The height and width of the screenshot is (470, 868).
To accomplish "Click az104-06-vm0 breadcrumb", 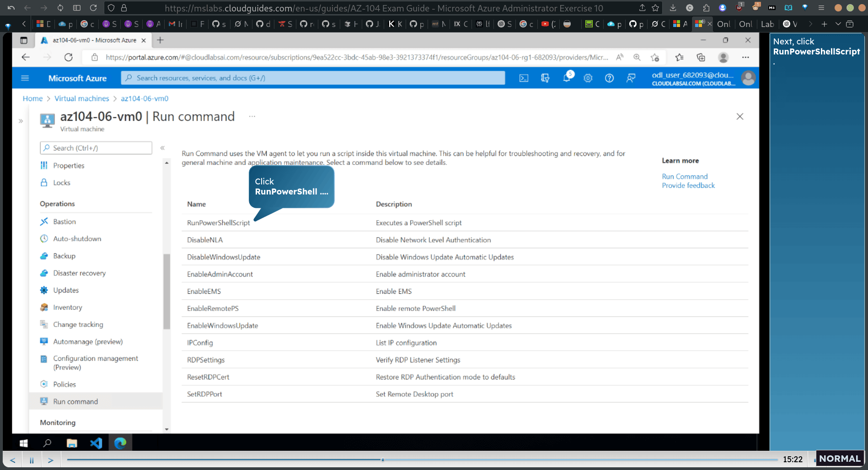I will pyautogui.click(x=145, y=98).
